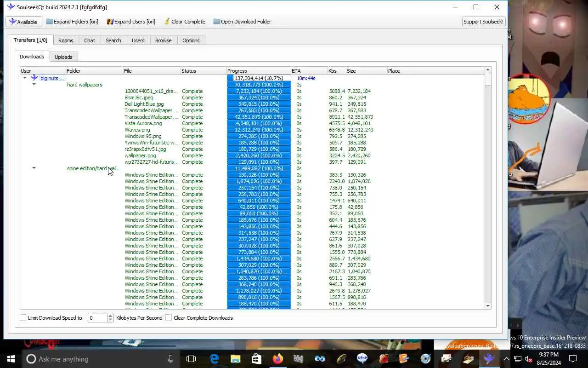Toggle the Available status button
Screen dimensions: 588x368
point(24,22)
